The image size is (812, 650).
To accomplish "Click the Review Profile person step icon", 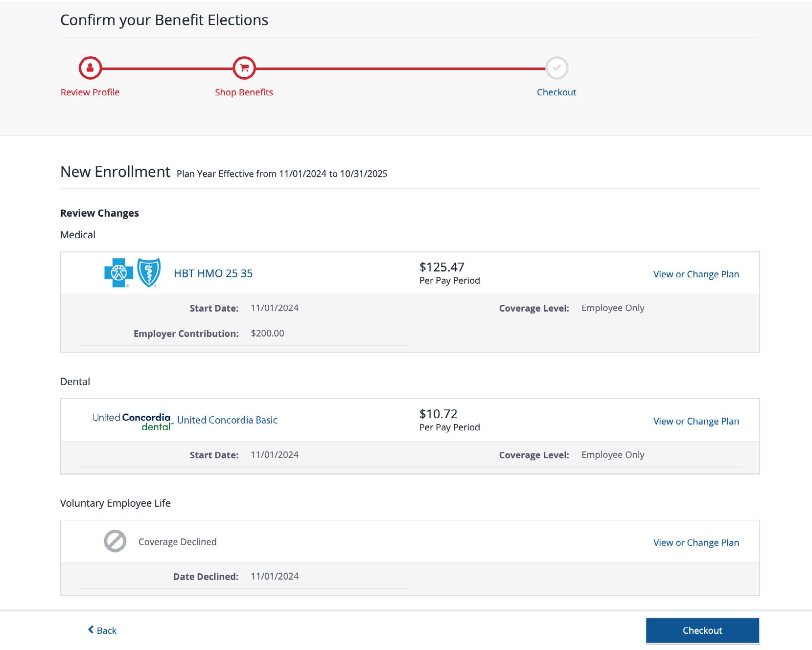I will point(90,68).
